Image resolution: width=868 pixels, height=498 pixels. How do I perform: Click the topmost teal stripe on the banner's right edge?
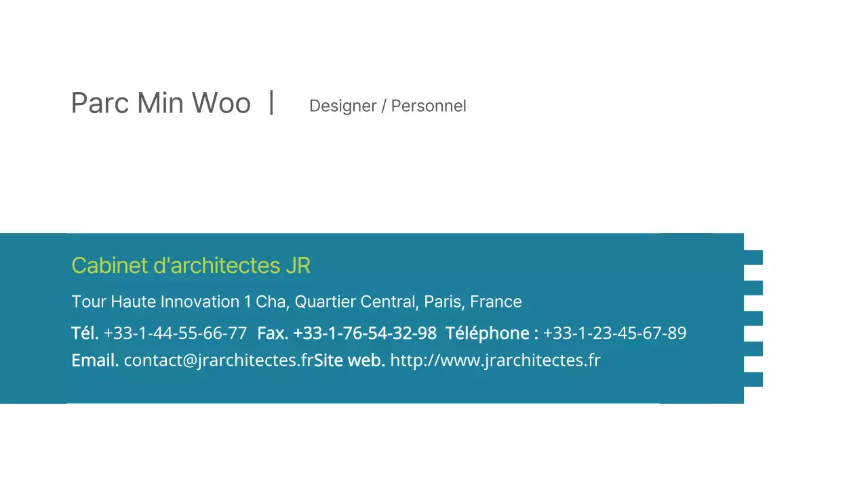(753, 257)
